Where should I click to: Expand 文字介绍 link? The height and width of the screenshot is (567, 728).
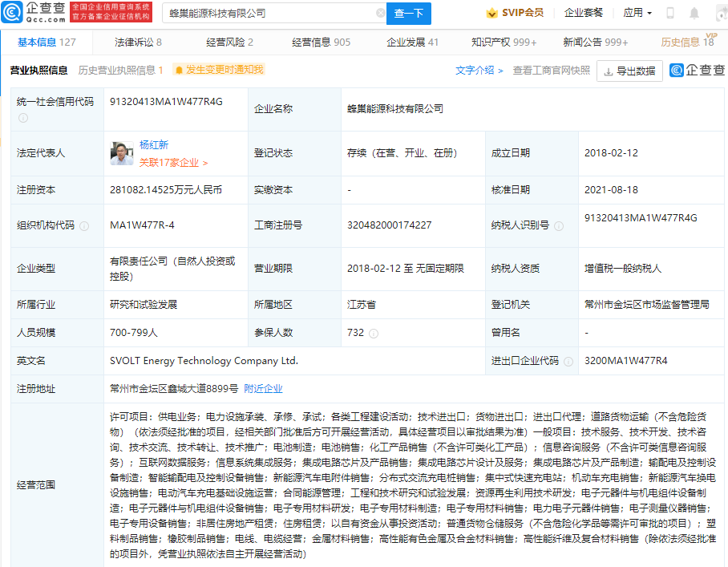pos(479,70)
